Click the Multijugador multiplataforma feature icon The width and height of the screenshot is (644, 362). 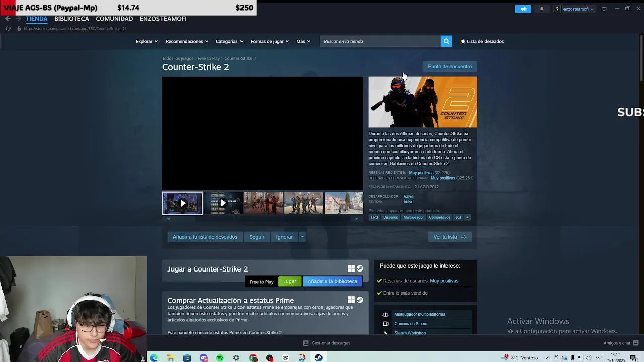[x=386, y=314]
